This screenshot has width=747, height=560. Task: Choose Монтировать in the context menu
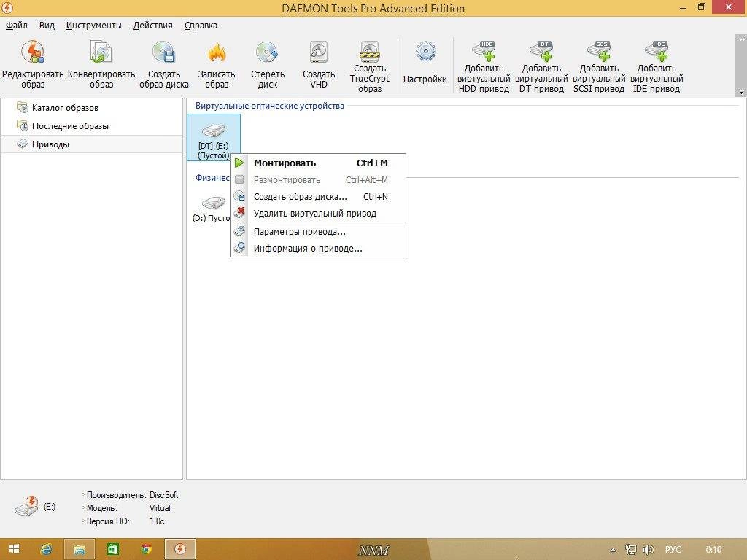[x=318, y=163]
